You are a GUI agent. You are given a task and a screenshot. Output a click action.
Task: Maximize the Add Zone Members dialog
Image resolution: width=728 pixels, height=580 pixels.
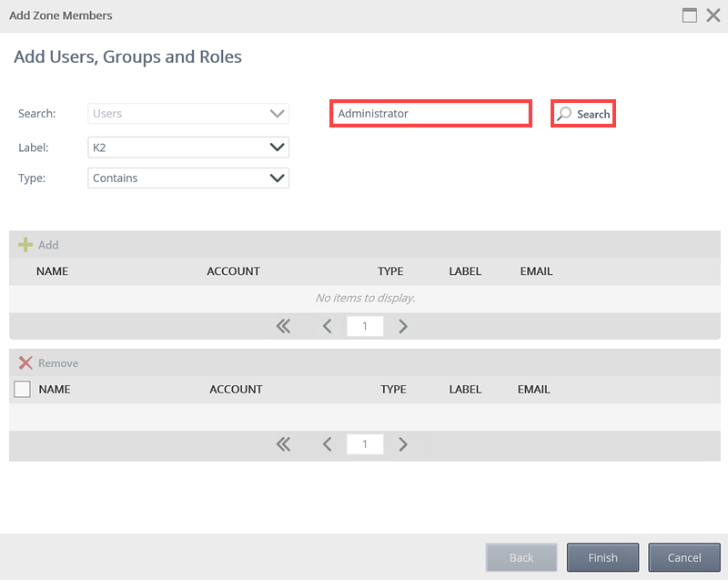[690, 15]
